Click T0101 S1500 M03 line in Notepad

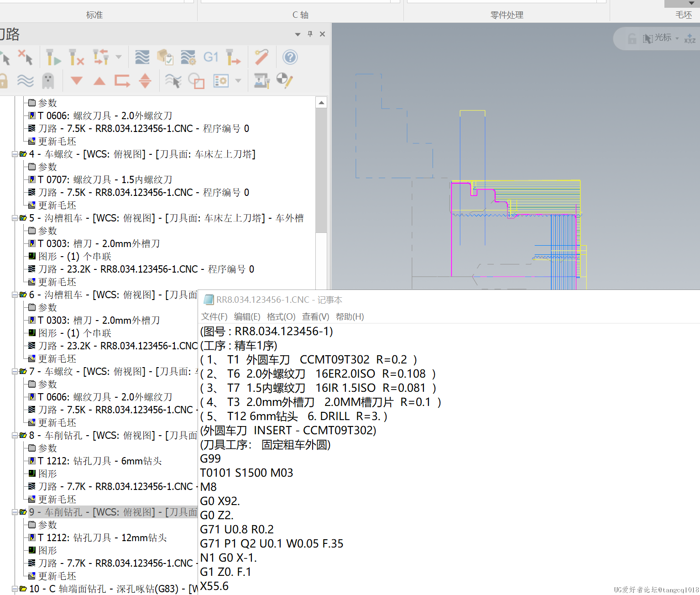click(246, 473)
